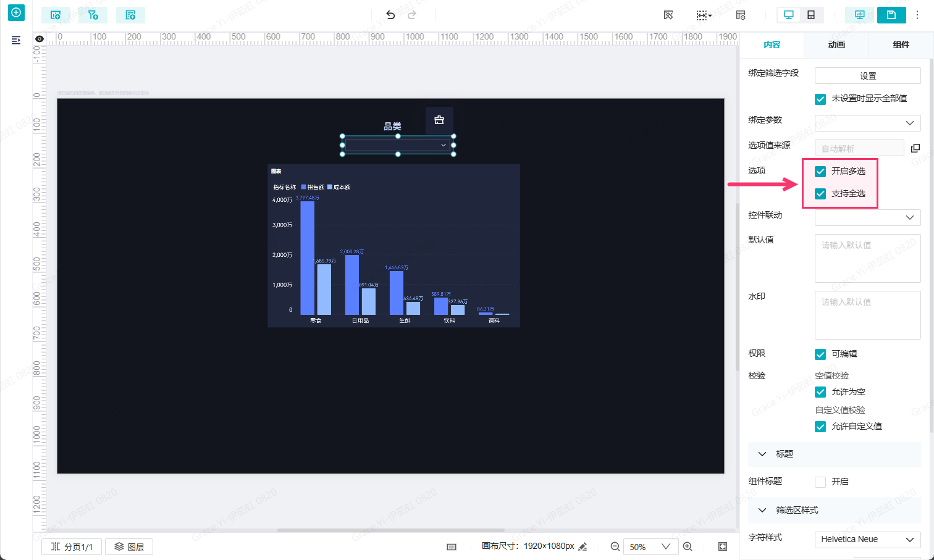Click the 设置 button for binding field
Screen dimensions: 934x560
point(868,76)
